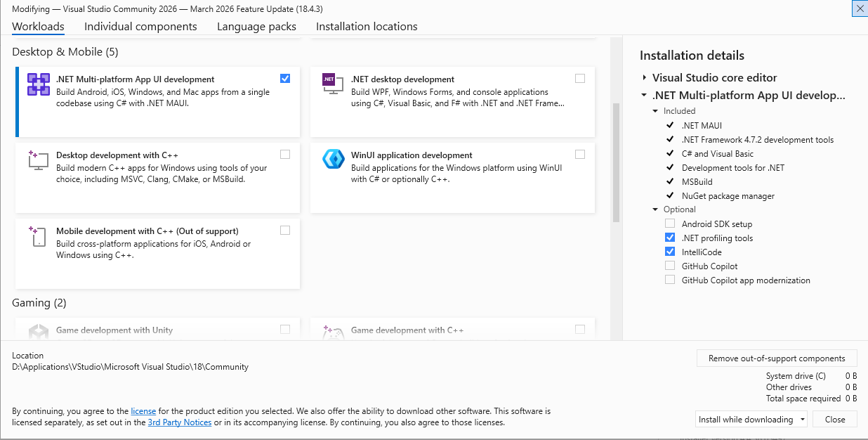The image size is (868, 440).
Task: Uncheck the .NET Multi-platform App UI workload
Action: coord(284,79)
